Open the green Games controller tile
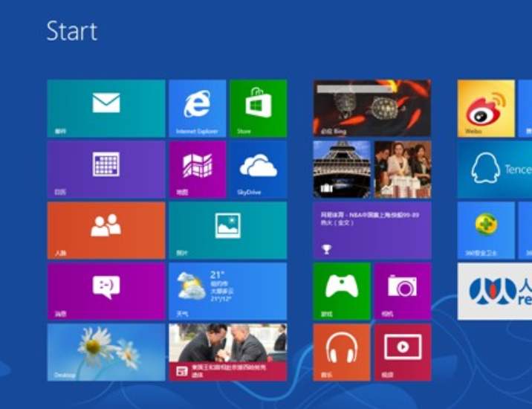532x409 pixels. (x=342, y=292)
